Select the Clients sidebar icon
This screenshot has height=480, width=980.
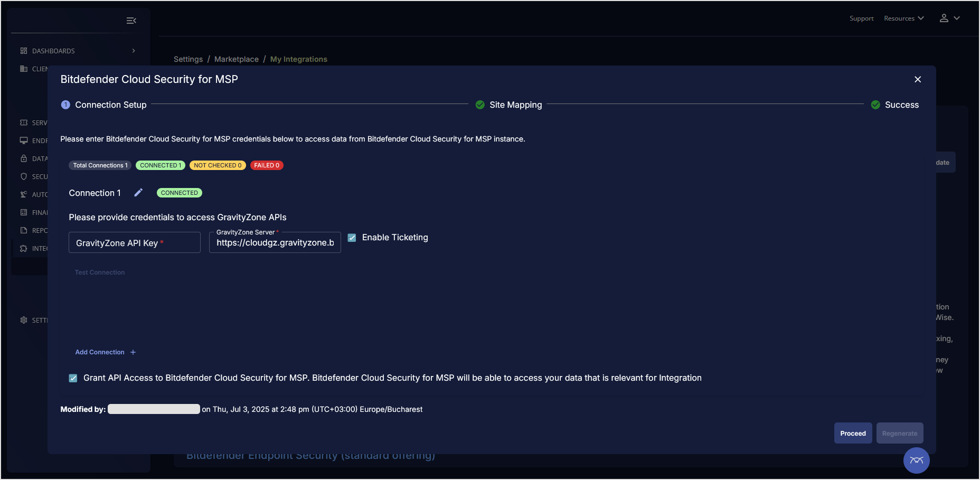[24, 69]
